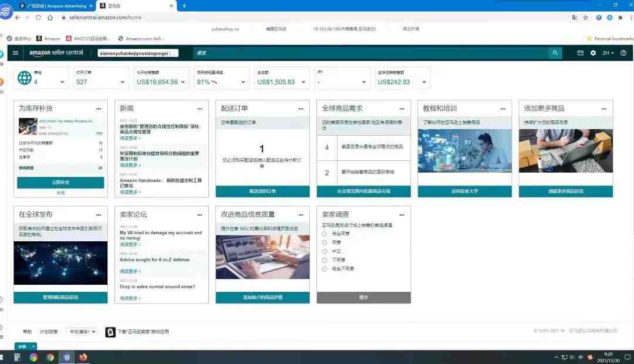Open 'Drop in sales normal around xmas?' post
634x364 pixels.
157,287
